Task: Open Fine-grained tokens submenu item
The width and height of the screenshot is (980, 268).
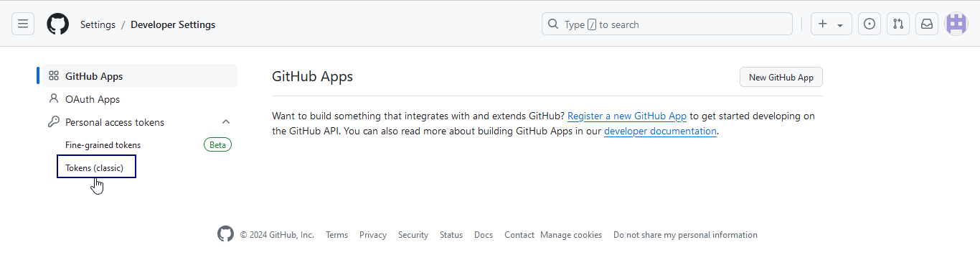Action: point(103,144)
